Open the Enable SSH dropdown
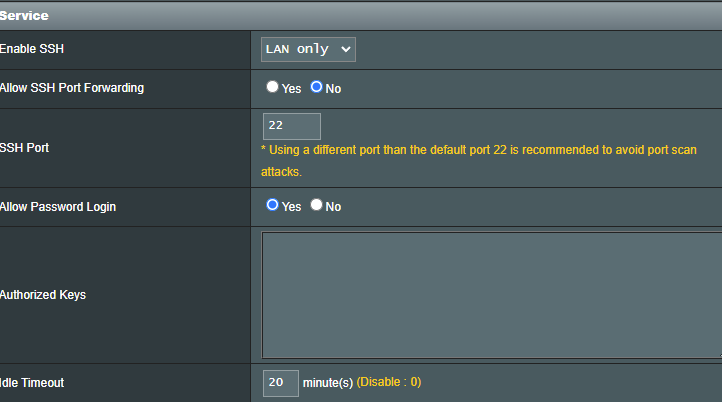This screenshot has height=402, width=722. click(308, 49)
